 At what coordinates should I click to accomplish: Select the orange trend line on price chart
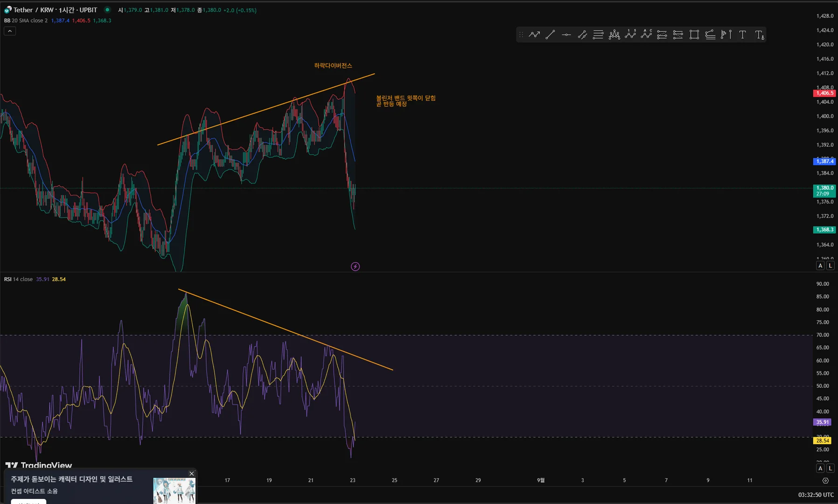(x=266, y=109)
